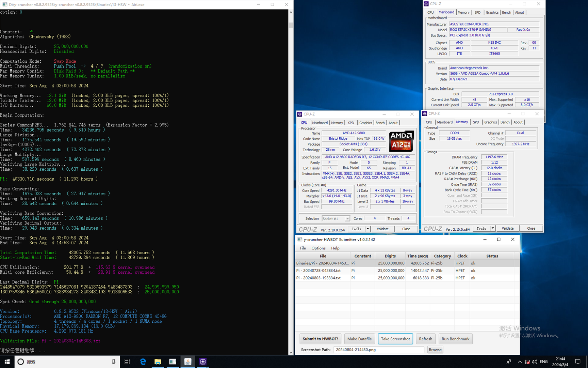Viewport: 588px width, 368px height.
Task: Sort by Digits column header
Action: point(390,256)
